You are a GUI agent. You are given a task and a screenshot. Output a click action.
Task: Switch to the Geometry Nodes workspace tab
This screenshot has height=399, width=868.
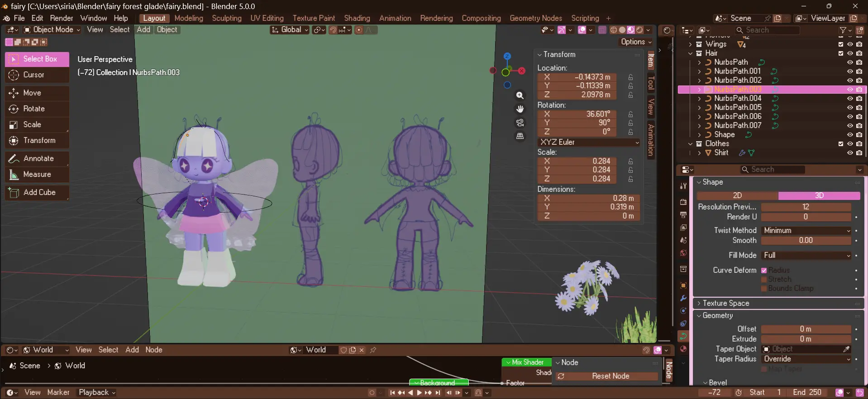[536, 18]
